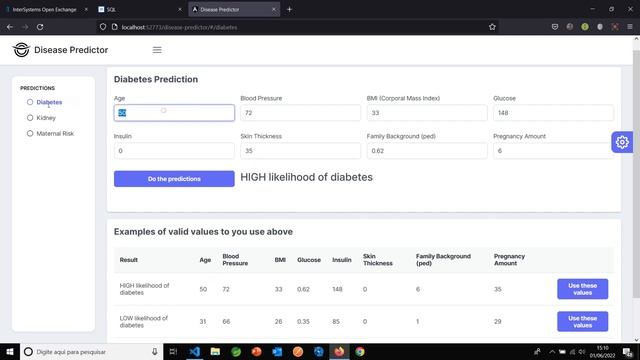The width and height of the screenshot is (640, 360).
Task: Bookmark this page with the star
Action: click(x=492, y=27)
